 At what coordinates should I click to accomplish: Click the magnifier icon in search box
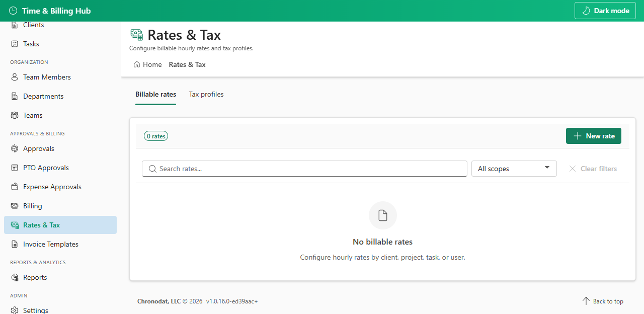tap(152, 169)
